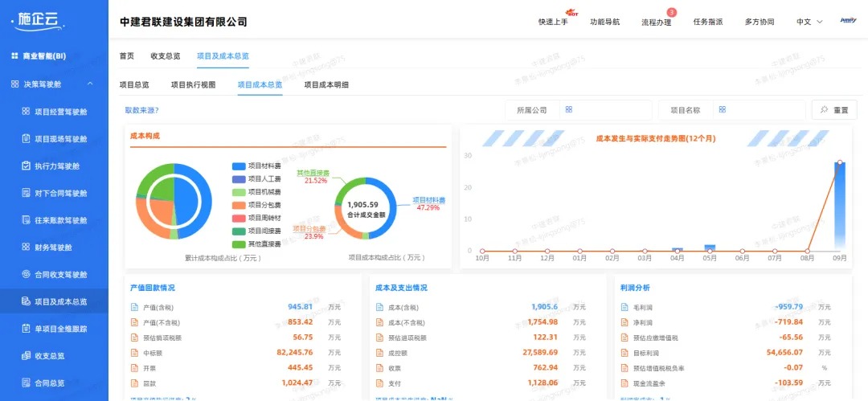Viewport: 868px width, 401px height.
Task: Click the selector icon in 项目名称 field
Action: 722,110
